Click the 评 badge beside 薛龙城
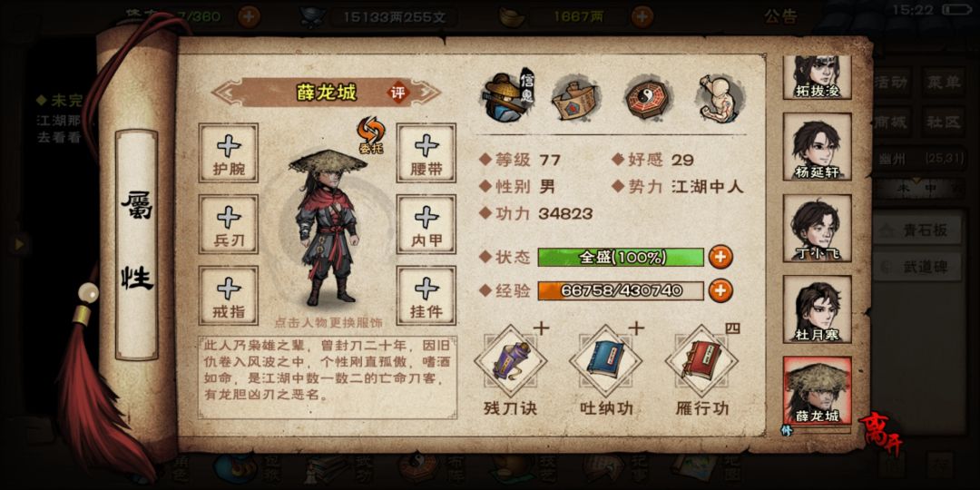Image resolution: width=980 pixels, height=490 pixels. coord(397,93)
